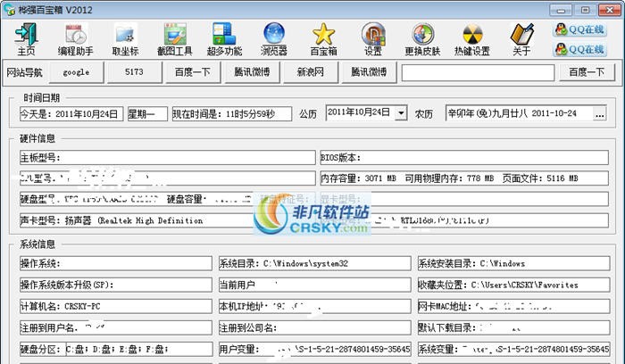Select the 收藏夹位置 Favorites path field
This screenshot has width=625, height=364.
pyautogui.click(x=513, y=285)
